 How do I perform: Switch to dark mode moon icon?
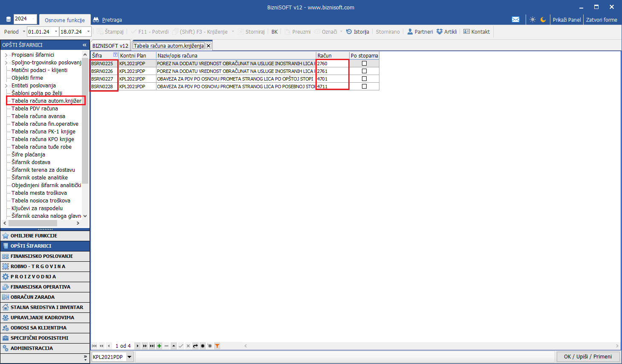point(543,20)
